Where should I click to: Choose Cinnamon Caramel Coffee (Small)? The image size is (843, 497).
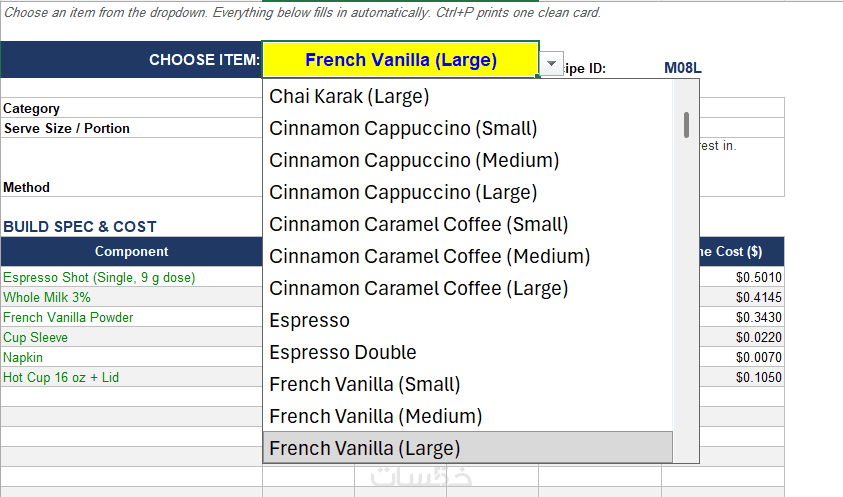468,224
